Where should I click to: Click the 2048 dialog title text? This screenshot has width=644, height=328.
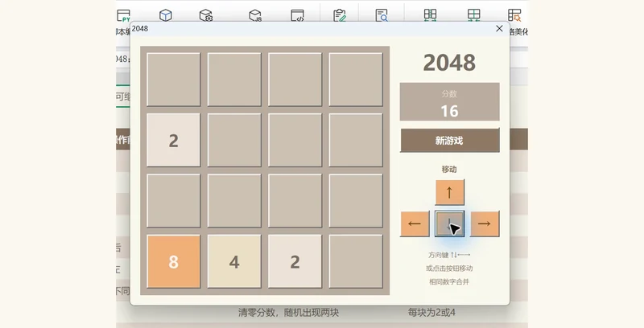(140, 28)
